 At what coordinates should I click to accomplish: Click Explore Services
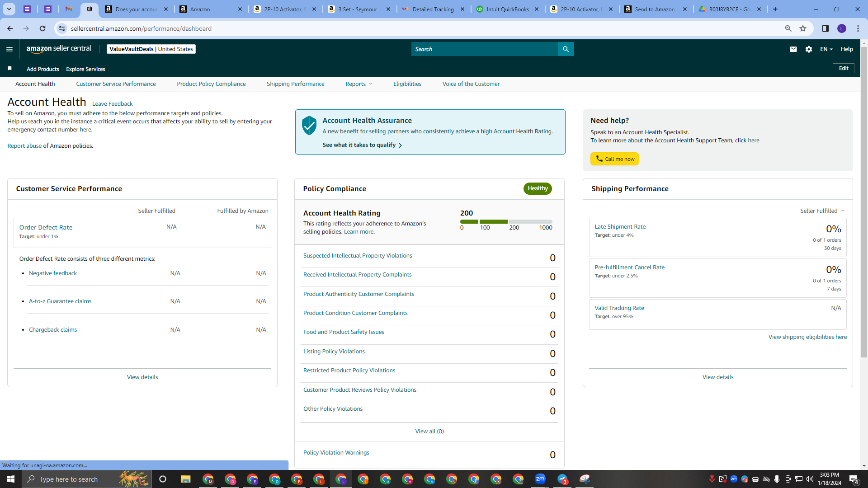pos(85,69)
